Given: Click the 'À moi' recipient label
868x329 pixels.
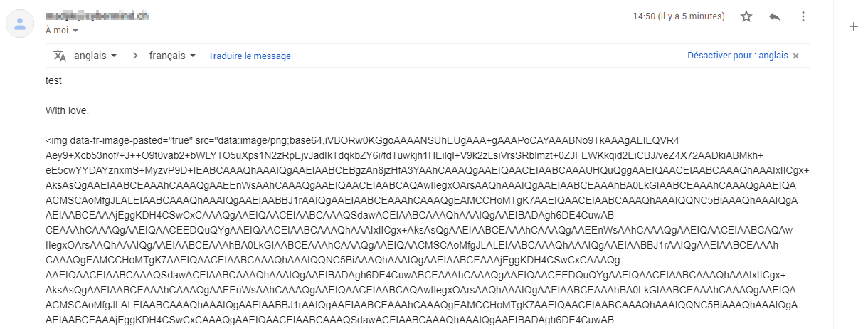Looking at the screenshot, I should (x=57, y=31).
